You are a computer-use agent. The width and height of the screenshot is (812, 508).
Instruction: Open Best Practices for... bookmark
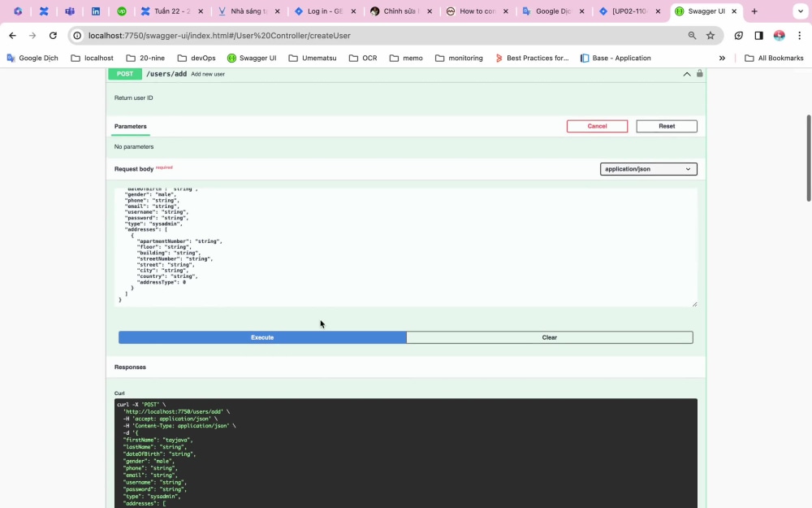coord(532,58)
